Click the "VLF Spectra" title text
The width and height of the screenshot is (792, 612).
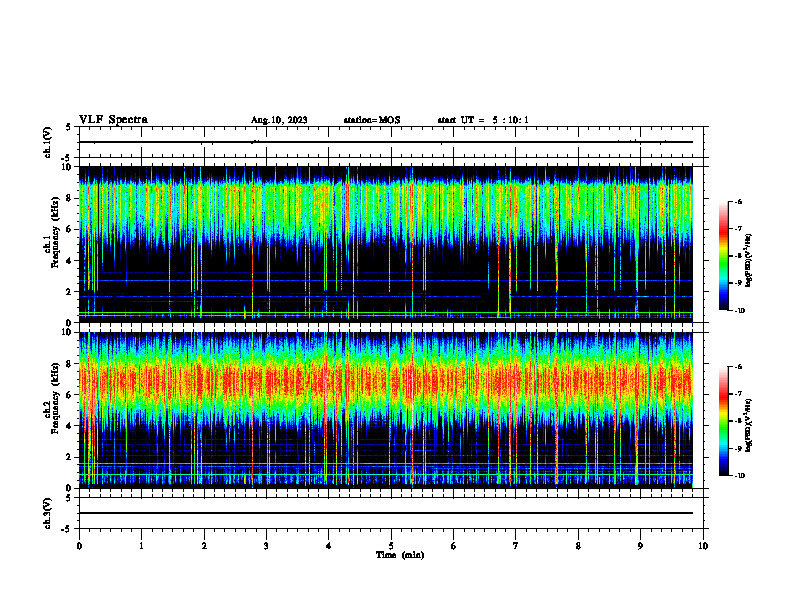113,120
